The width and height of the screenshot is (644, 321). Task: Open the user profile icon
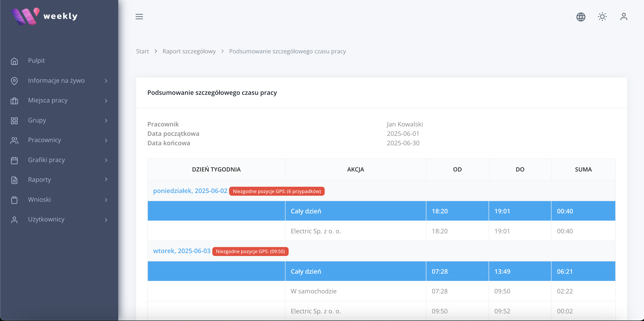pyautogui.click(x=623, y=17)
